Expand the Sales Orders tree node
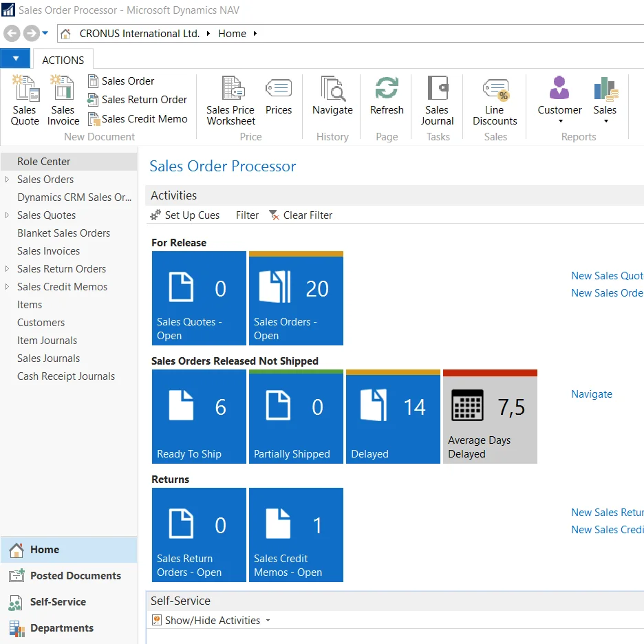The image size is (644, 644). pyautogui.click(x=7, y=180)
